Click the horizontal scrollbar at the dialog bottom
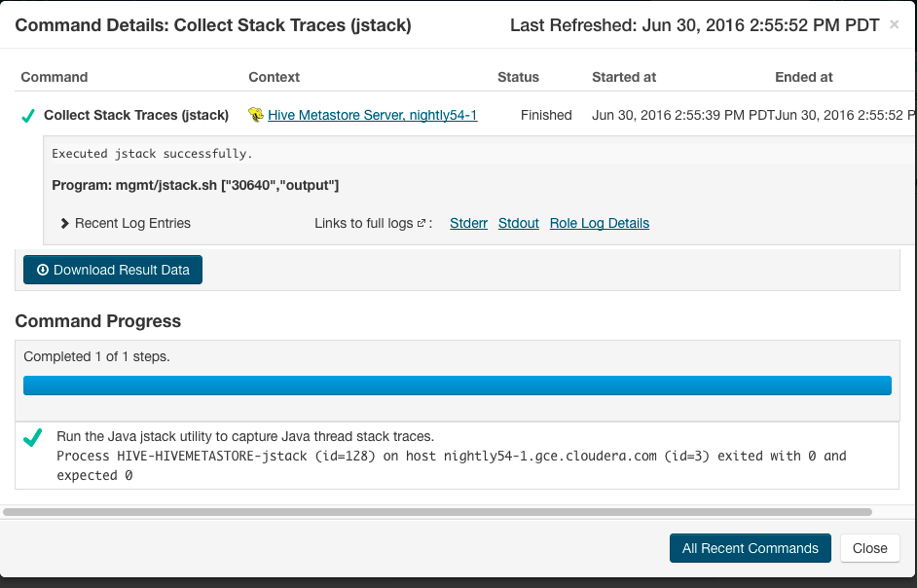 438,511
